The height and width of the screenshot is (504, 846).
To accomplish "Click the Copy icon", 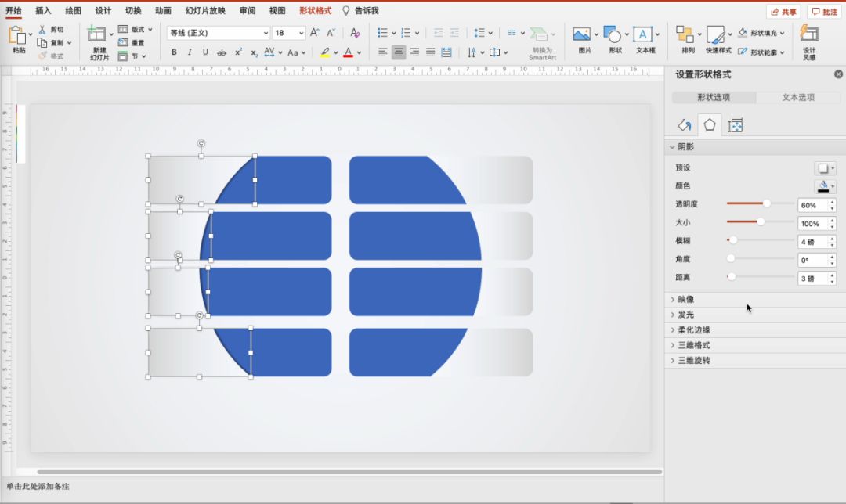I will (42, 42).
